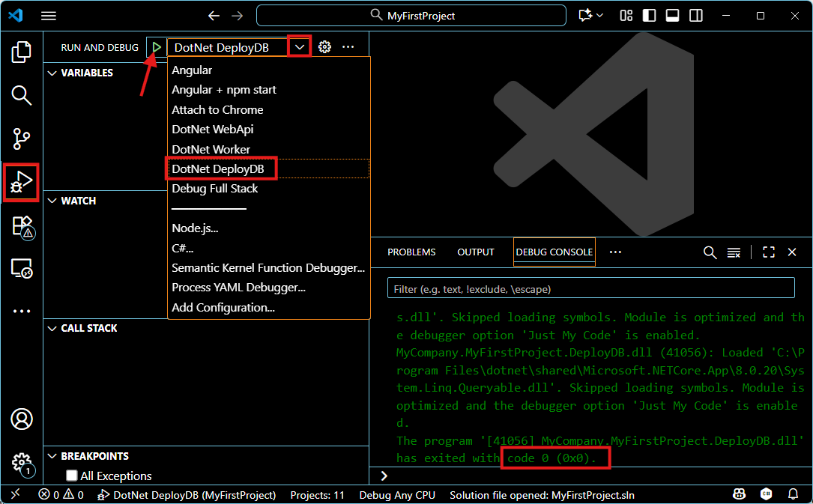Toggle the primary sidebar icon in title bar

point(649,15)
